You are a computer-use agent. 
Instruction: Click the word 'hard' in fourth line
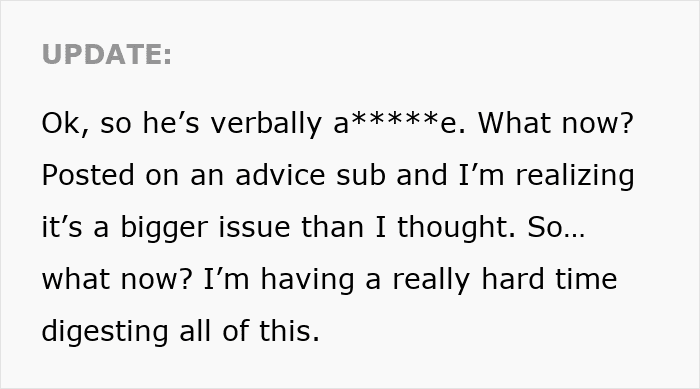(x=512, y=279)
